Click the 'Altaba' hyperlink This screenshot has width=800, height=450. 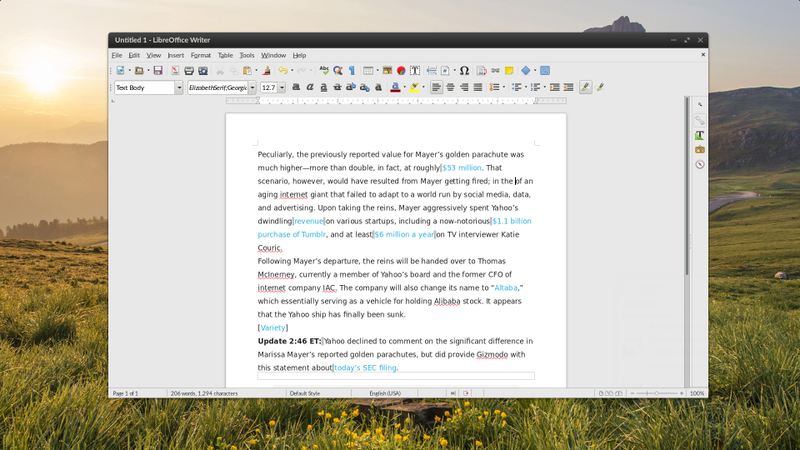(x=506, y=288)
